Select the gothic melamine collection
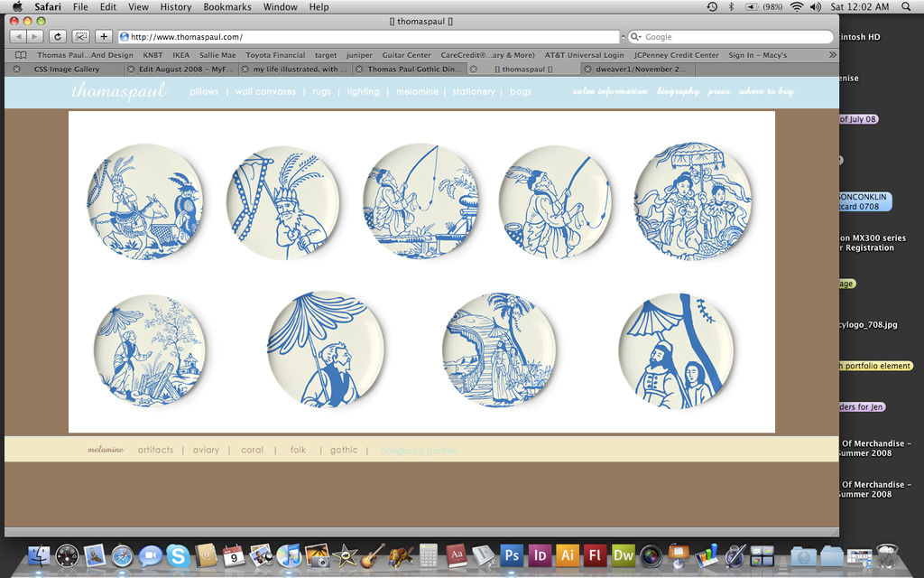 coord(344,450)
